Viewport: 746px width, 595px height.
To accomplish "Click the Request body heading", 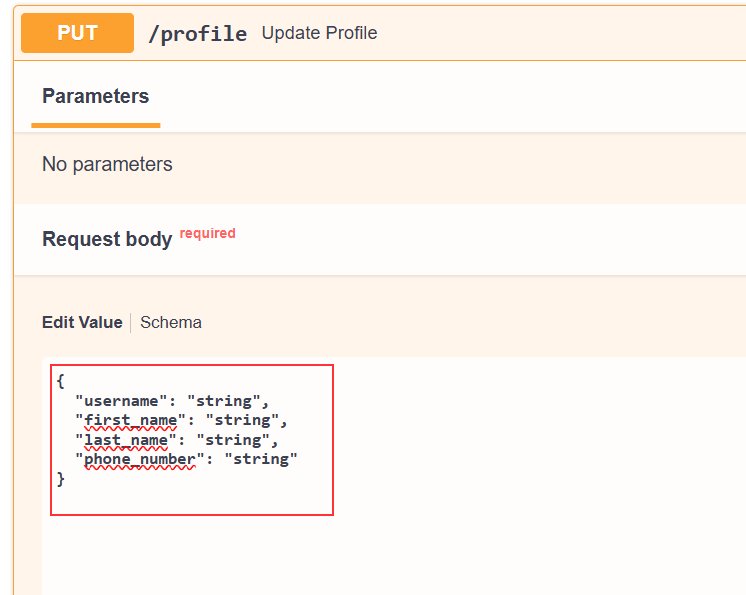I will click(x=107, y=239).
